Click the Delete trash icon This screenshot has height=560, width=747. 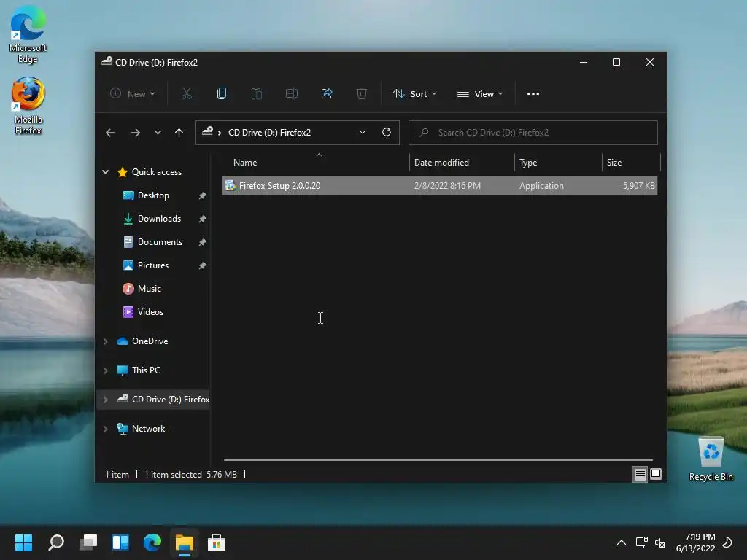pyautogui.click(x=362, y=94)
